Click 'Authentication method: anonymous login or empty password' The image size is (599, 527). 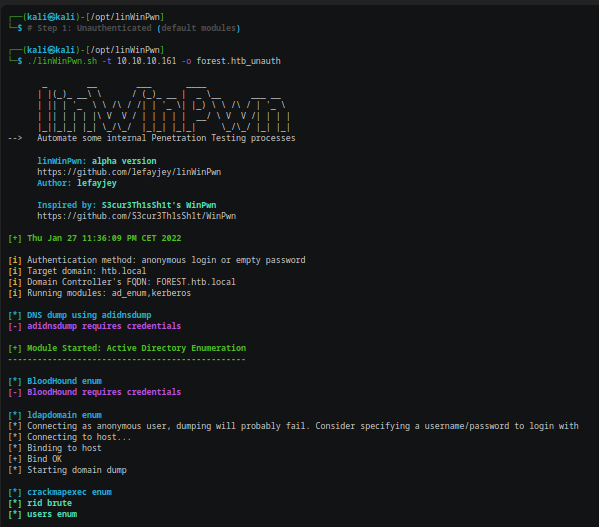pyautogui.click(x=166, y=260)
